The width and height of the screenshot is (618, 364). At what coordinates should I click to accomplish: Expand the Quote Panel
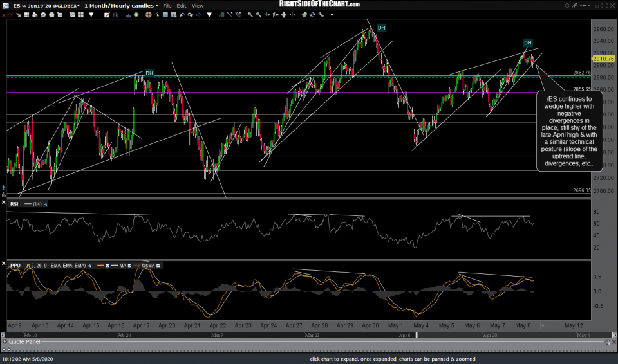point(4,341)
